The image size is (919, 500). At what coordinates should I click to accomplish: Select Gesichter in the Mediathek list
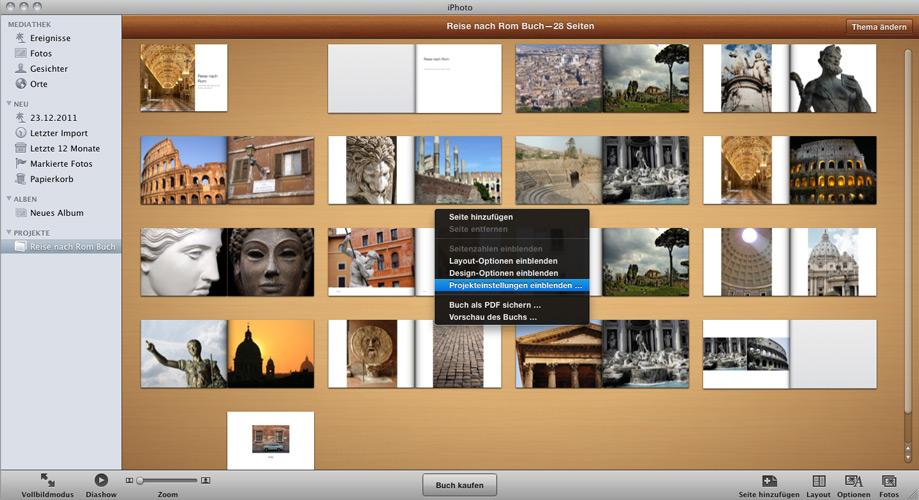[48, 69]
